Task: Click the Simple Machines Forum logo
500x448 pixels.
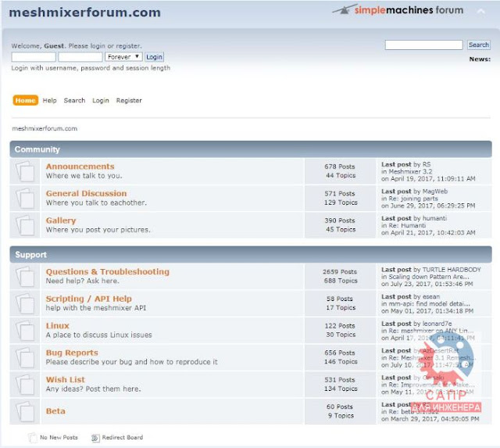Action: (x=398, y=10)
